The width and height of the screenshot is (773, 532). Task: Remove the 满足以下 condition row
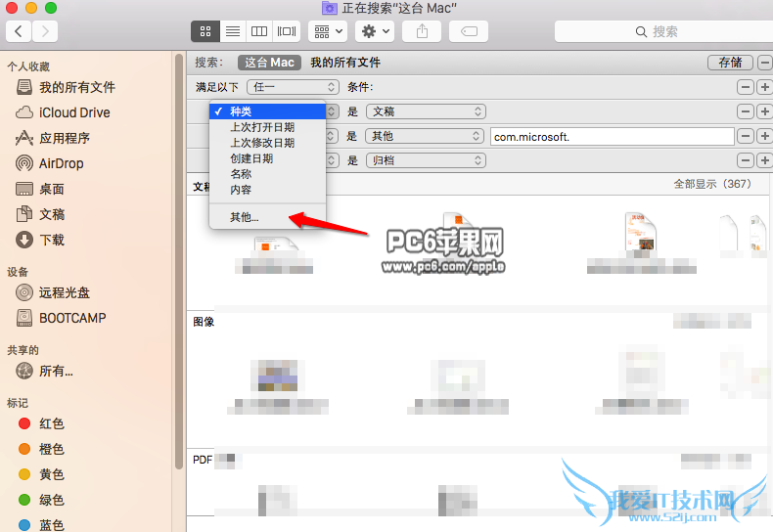(x=746, y=87)
